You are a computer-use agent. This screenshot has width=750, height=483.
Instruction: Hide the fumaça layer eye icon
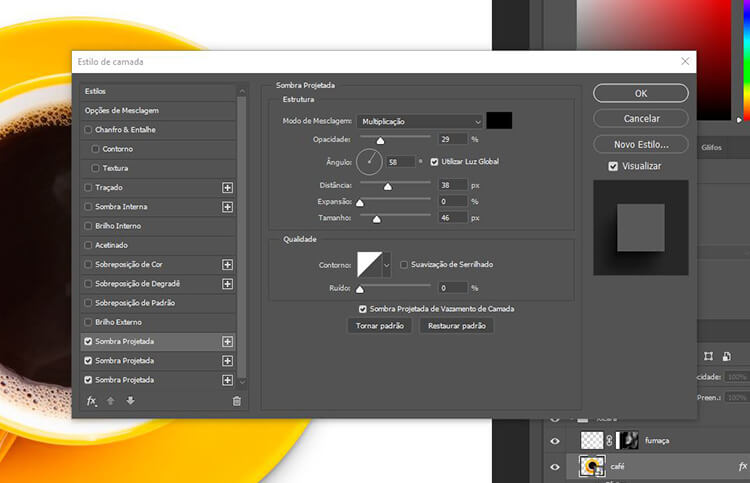[x=555, y=440]
